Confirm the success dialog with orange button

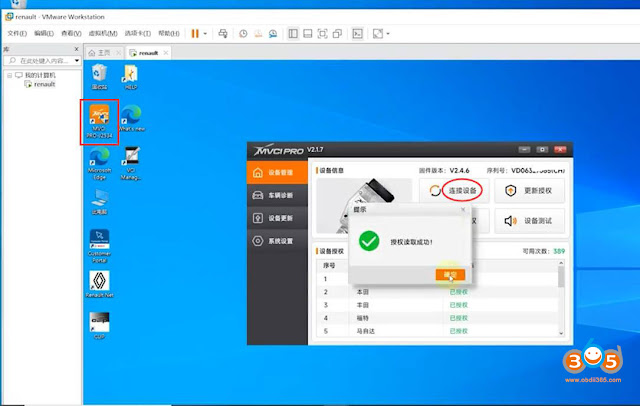(x=450, y=275)
